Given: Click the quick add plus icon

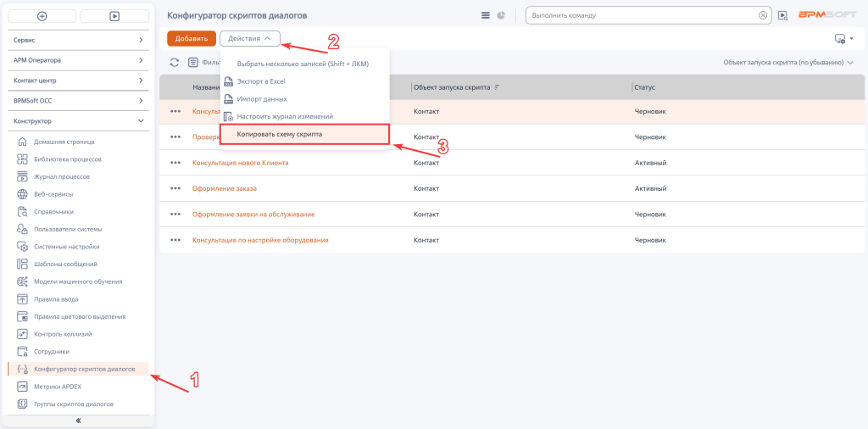Looking at the screenshot, I should (42, 16).
